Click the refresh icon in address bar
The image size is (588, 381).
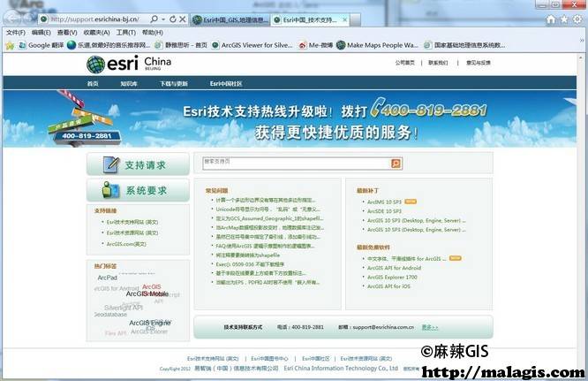point(173,19)
